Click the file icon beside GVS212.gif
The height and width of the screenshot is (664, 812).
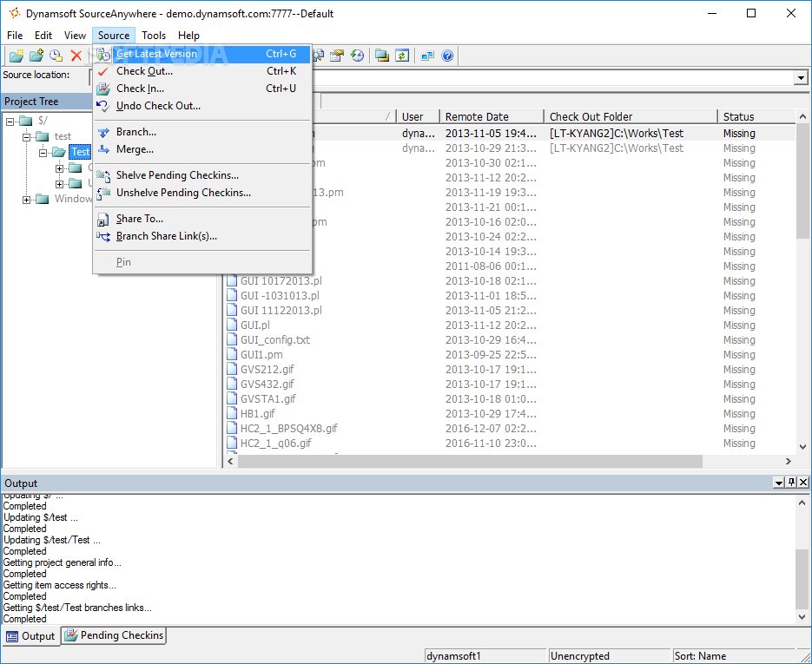click(232, 370)
